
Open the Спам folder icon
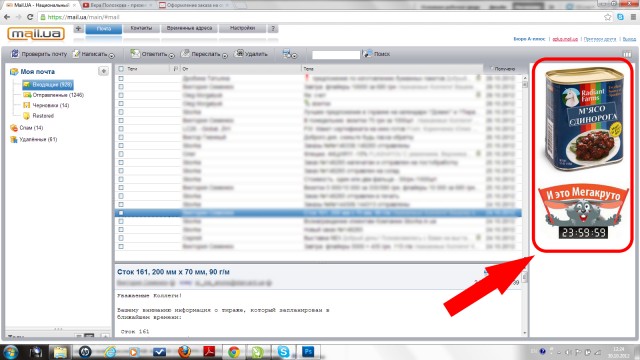pos(14,128)
